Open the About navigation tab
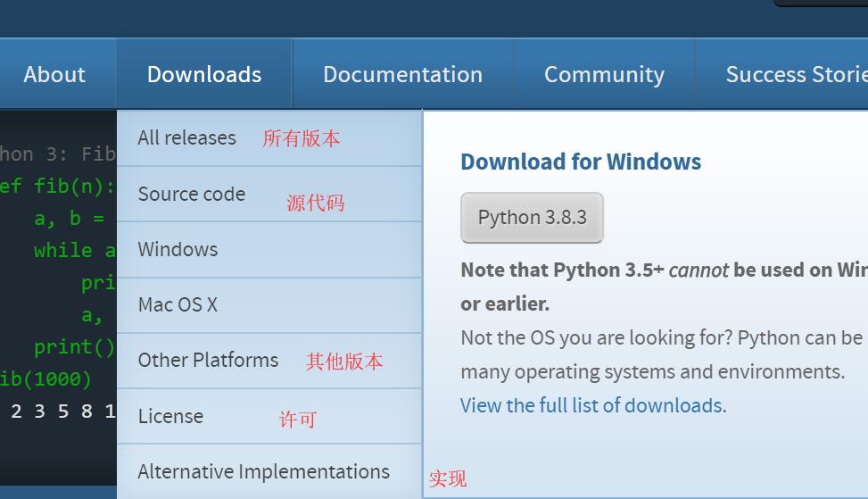Viewport: 868px width, 499px height. [54, 74]
